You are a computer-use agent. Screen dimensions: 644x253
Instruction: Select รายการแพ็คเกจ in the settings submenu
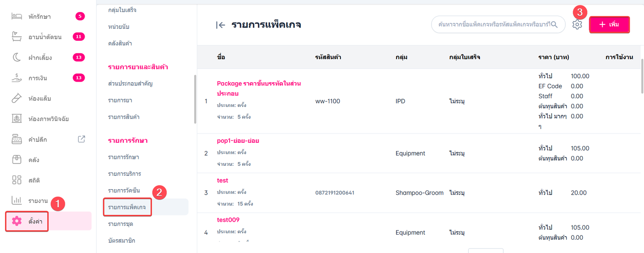(127, 208)
